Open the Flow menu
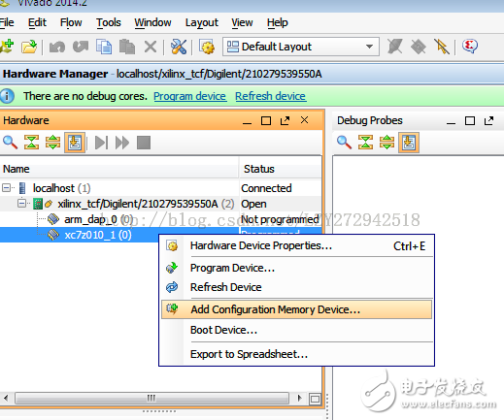 click(71, 22)
